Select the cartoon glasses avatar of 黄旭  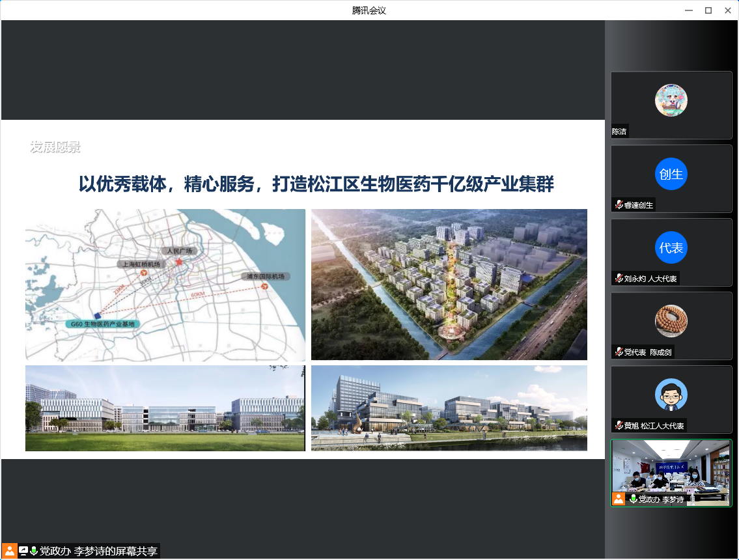tap(671, 395)
